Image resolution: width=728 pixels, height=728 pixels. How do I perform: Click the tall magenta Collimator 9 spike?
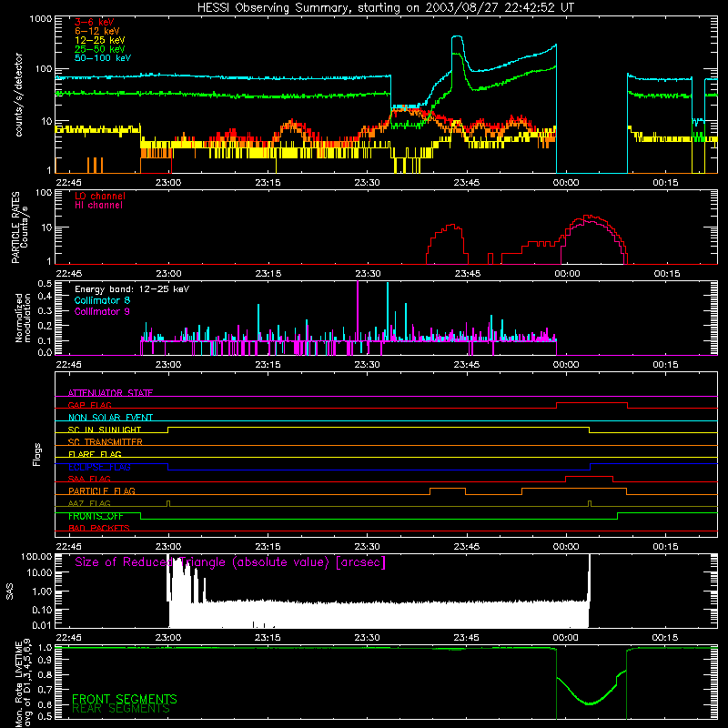point(358,311)
